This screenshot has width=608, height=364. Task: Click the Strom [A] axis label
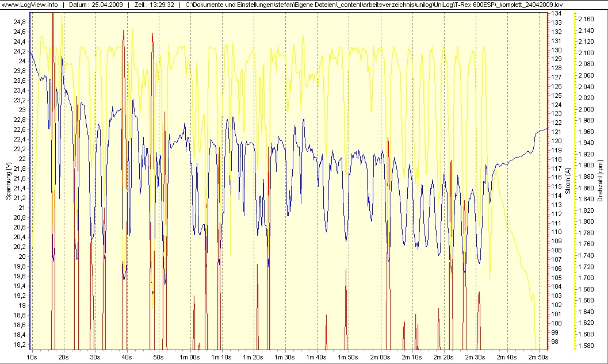pos(568,181)
